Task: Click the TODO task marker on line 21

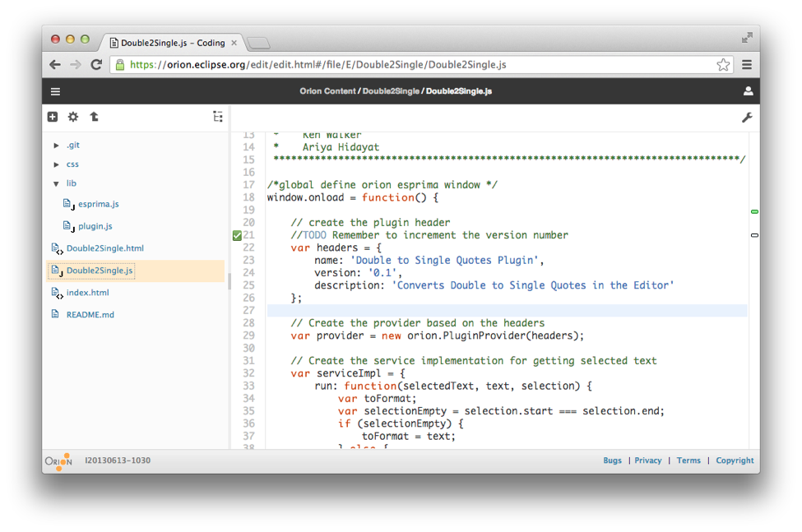Action: 237,235
